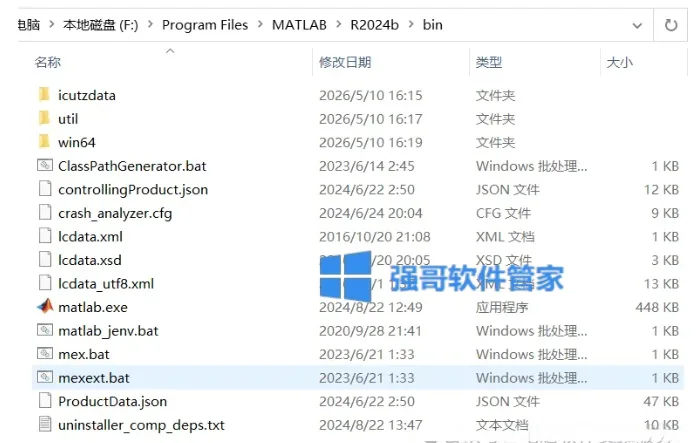This screenshot has height=443, width=700.
Task: Click the MATLAB logo icon of matlab.exe
Action: point(45,306)
